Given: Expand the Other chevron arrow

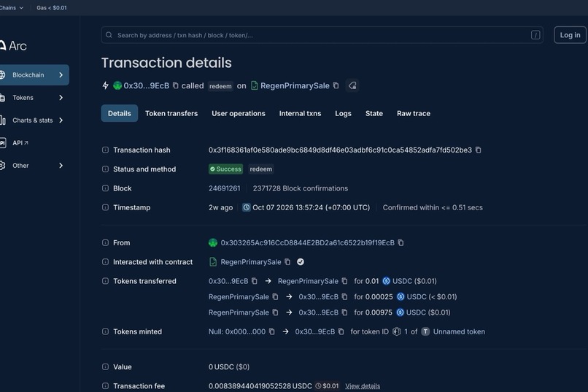Looking at the screenshot, I should pyautogui.click(x=61, y=166).
